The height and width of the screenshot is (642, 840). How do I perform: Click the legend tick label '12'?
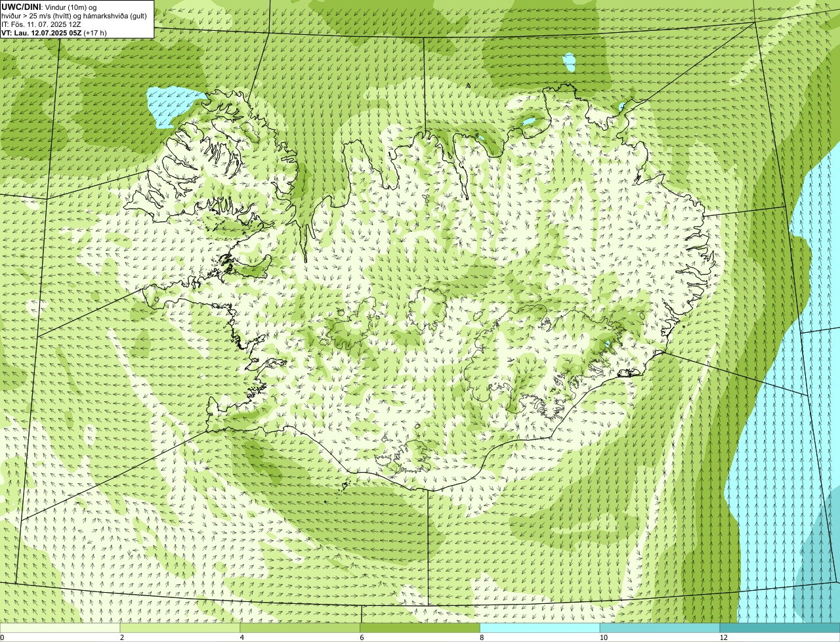[723, 638]
